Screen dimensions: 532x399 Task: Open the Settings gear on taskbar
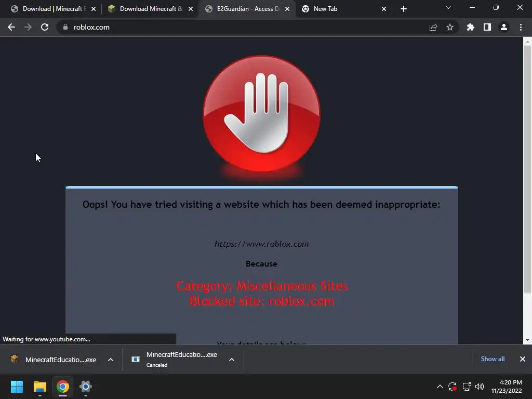coord(86,387)
